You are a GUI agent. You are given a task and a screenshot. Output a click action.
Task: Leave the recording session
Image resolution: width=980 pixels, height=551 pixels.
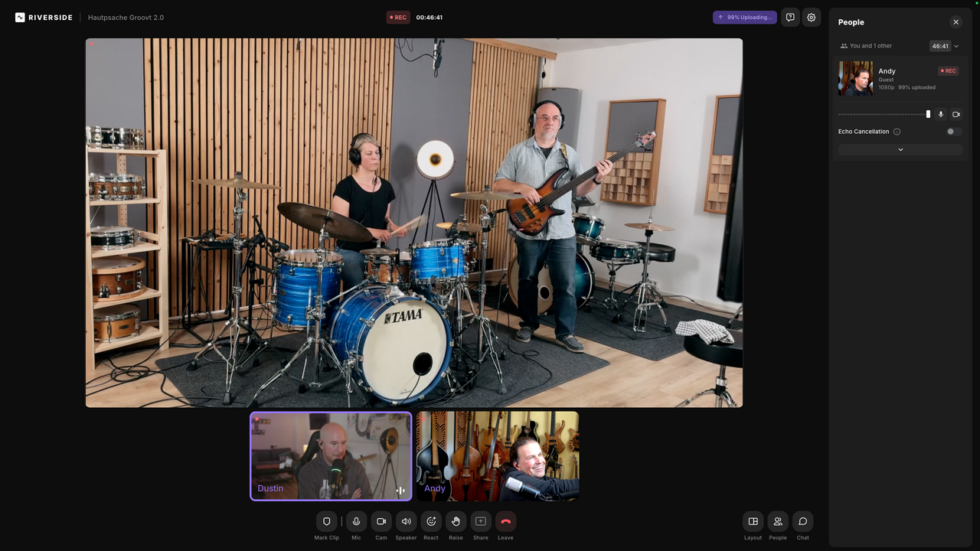tap(505, 521)
